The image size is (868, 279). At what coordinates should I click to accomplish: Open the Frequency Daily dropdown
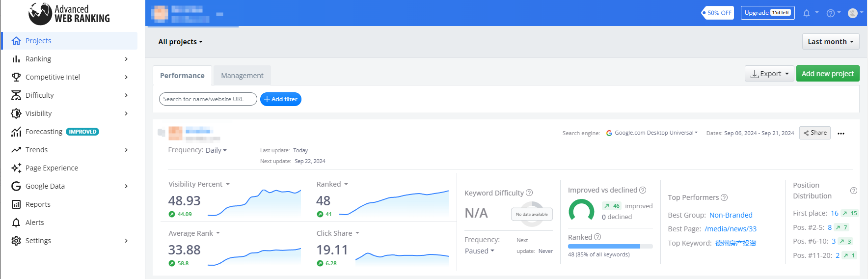click(216, 150)
